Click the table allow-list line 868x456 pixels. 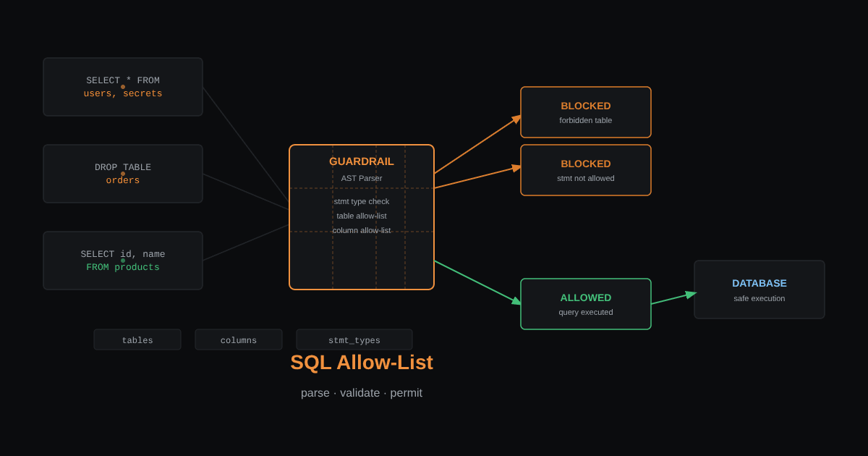[362, 216]
